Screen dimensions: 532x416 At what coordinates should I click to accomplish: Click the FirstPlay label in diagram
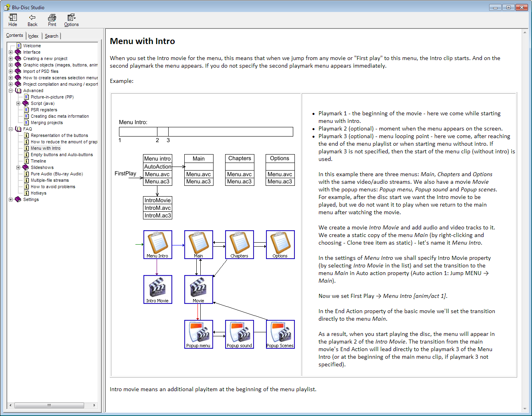click(125, 173)
